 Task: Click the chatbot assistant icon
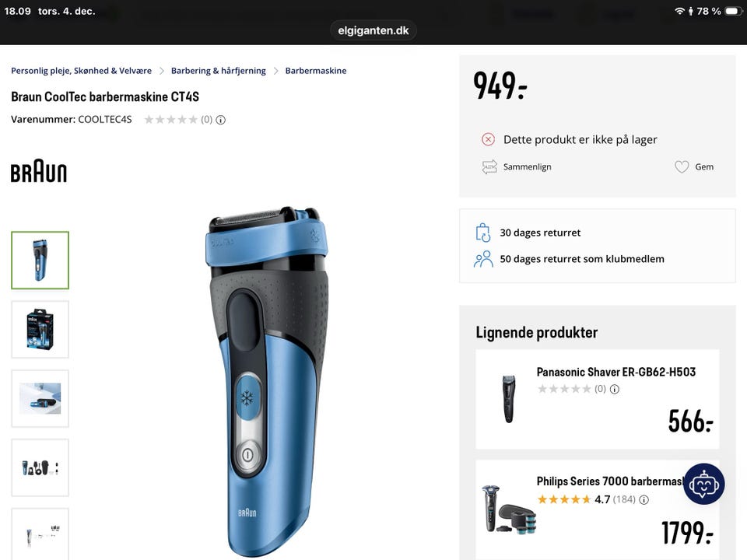click(703, 484)
